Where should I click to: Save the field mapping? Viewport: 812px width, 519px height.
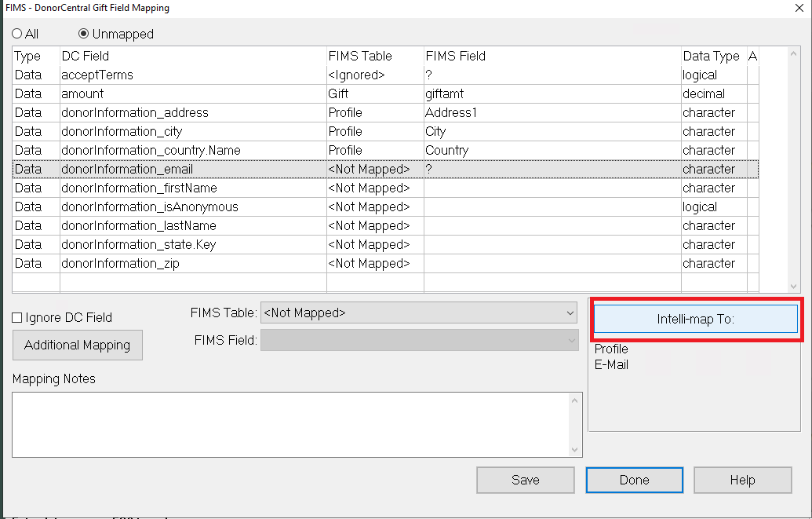pos(525,480)
